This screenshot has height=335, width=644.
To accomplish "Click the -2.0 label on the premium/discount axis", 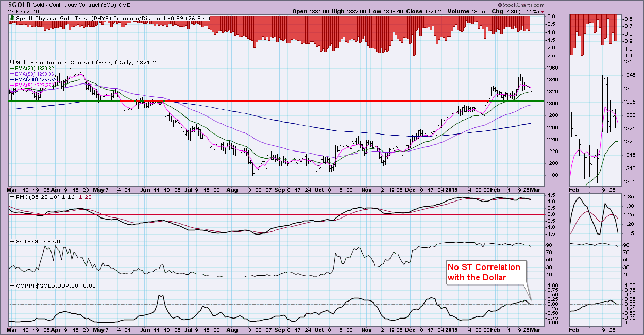I will (551, 47).
